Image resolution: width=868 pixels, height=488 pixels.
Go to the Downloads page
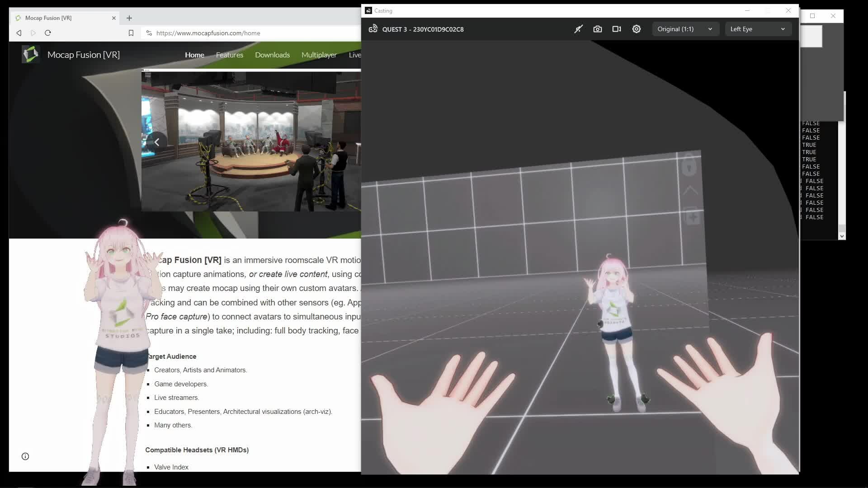pos(272,55)
